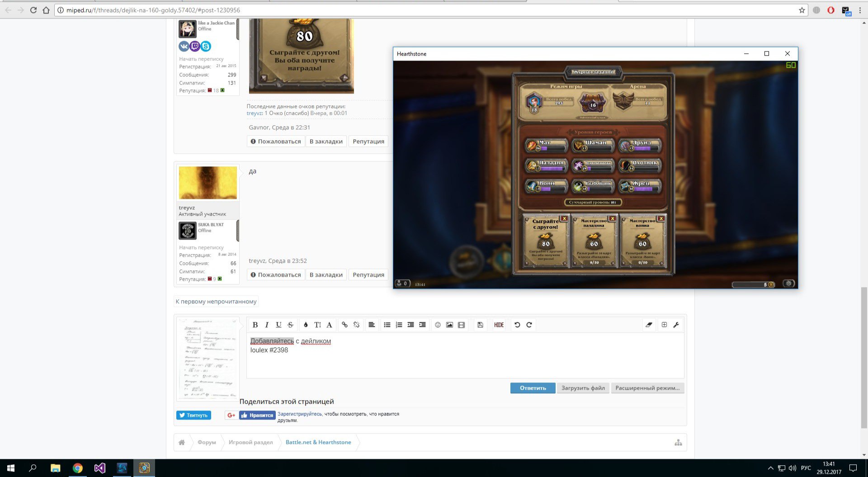
Task: Follow the Зарегистрируйтесь link
Action: pos(300,414)
